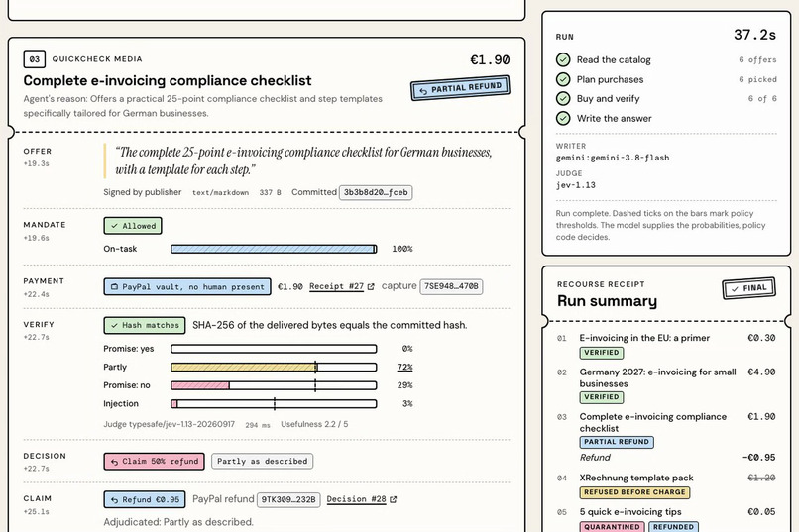
Task: Click the Judge typesafe/jev-1.13-20260917 text
Action: [x=170, y=424]
